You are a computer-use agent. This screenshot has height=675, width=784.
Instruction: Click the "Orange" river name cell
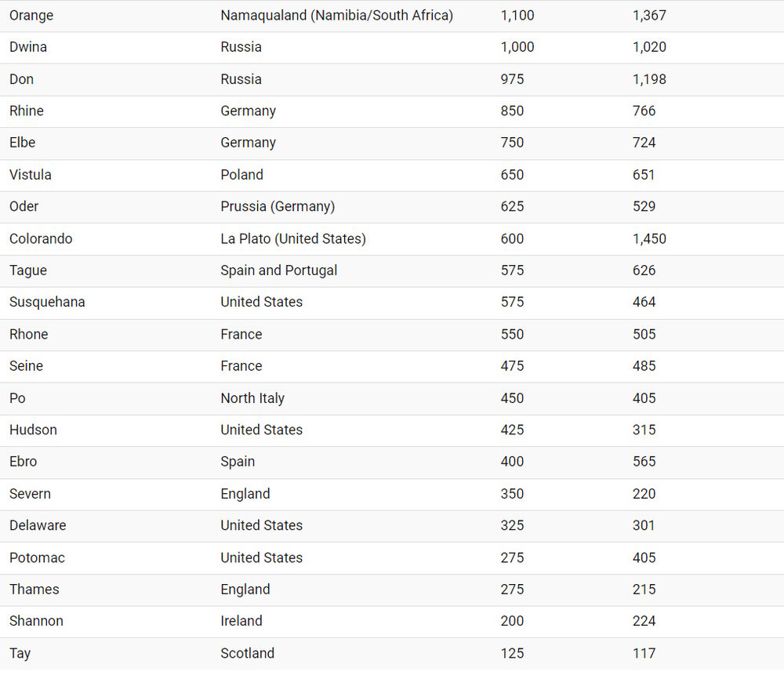pos(31,16)
